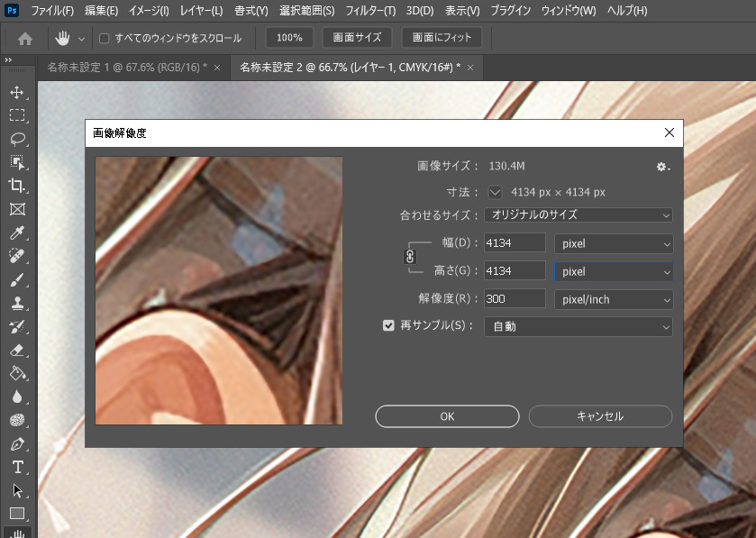
Task: Select the Spot Healing Brush tool
Action: point(17,256)
